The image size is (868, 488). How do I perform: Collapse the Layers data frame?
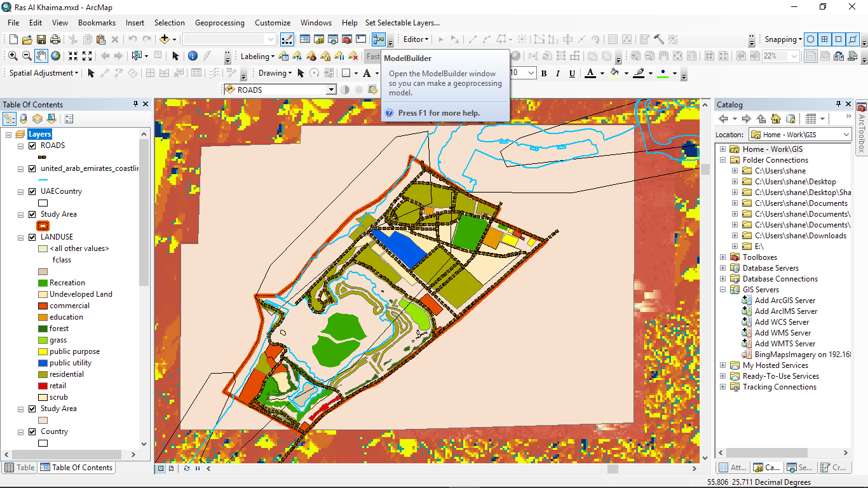[x=9, y=134]
